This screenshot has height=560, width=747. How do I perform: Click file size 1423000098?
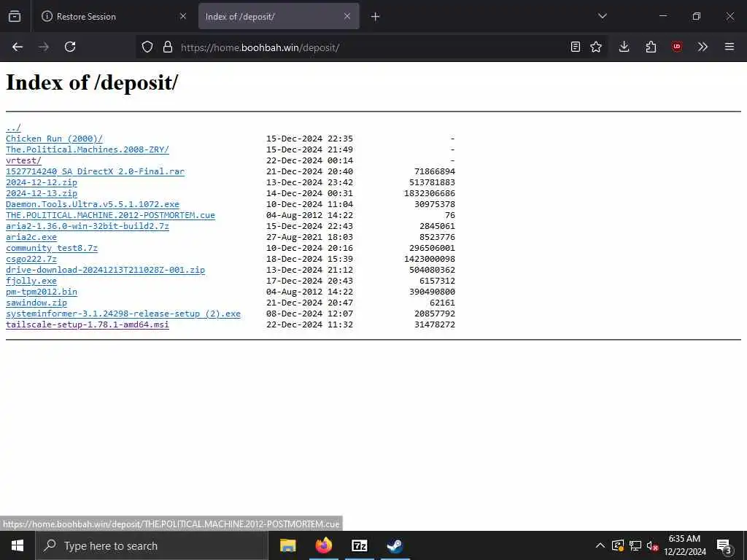(430, 259)
